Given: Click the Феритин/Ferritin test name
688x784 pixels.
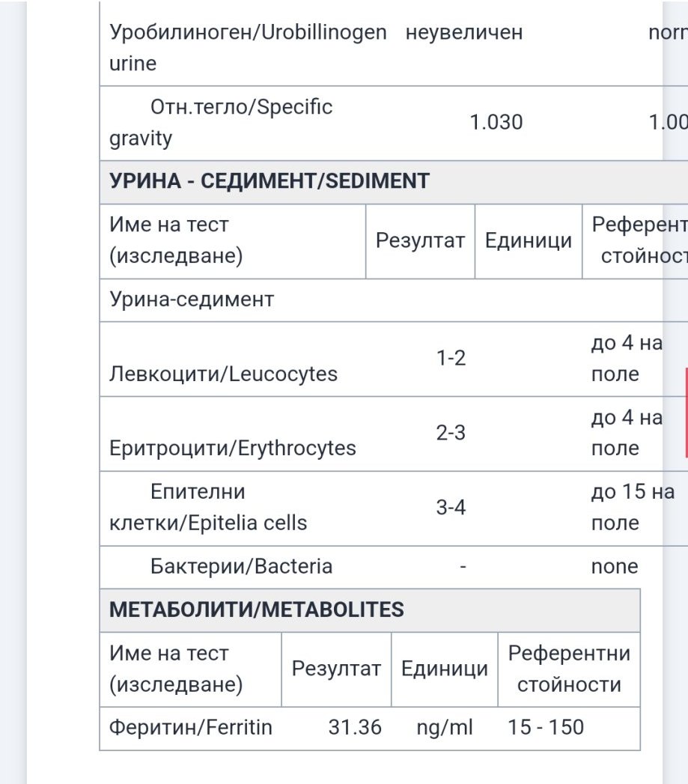Looking at the screenshot, I should tap(190, 728).
